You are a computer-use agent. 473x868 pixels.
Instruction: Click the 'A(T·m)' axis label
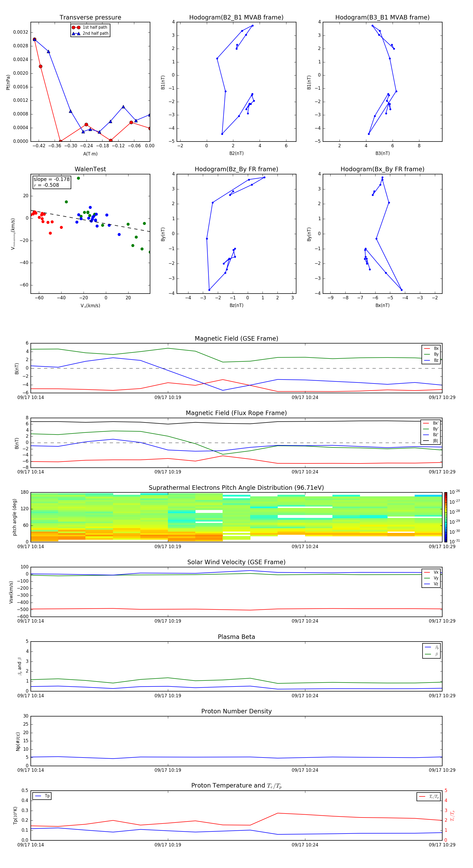point(90,154)
